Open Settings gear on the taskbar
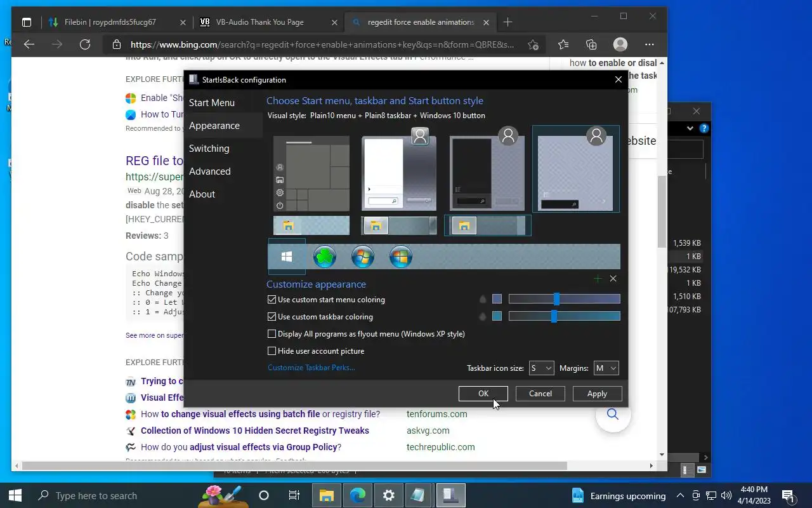The height and width of the screenshot is (508, 812). [x=389, y=495]
